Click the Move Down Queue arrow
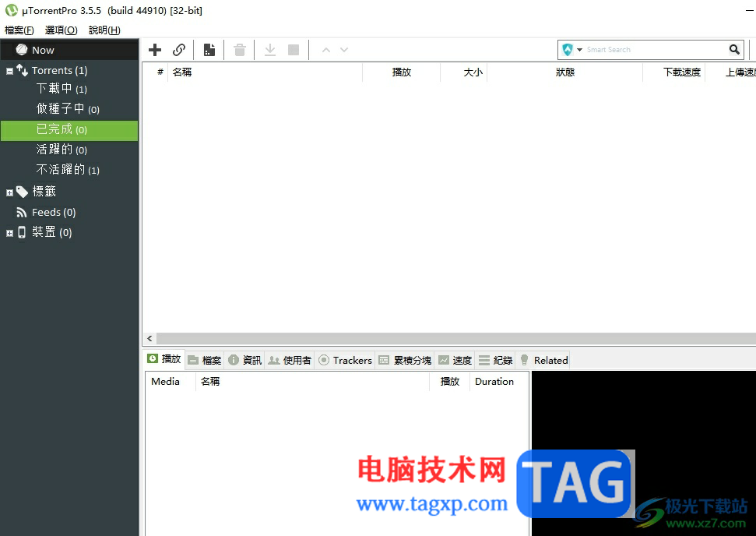Image resolution: width=756 pixels, height=536 pixels. 344,50
